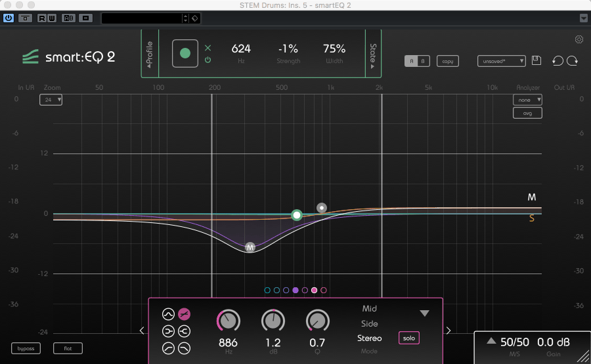591x364 pixels.
Task: Click the grey filter node near 1k
Action: [x=322, y=208]
